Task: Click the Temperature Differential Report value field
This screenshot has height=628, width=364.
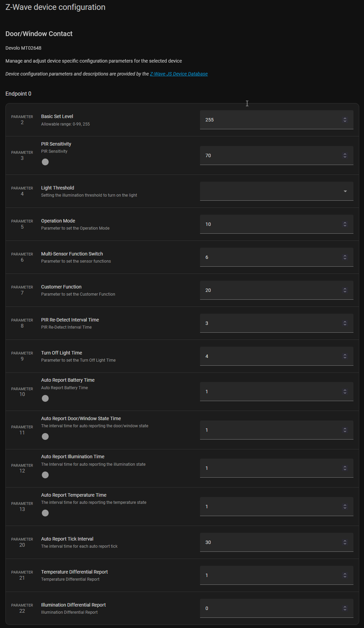Action: (x=269, y=575)
